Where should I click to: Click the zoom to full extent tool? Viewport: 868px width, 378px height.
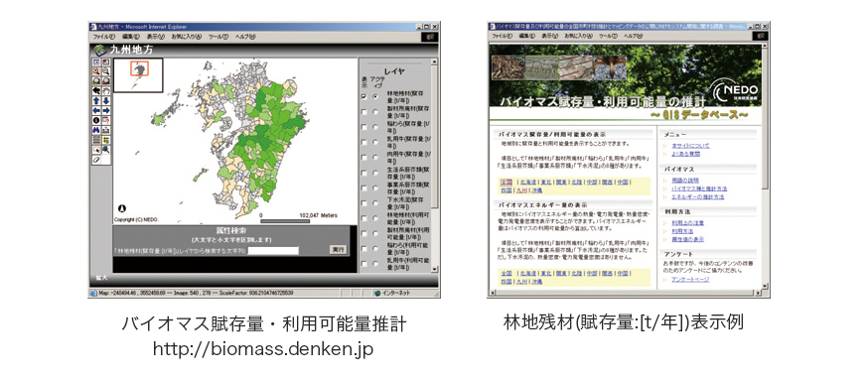[96, 81]
